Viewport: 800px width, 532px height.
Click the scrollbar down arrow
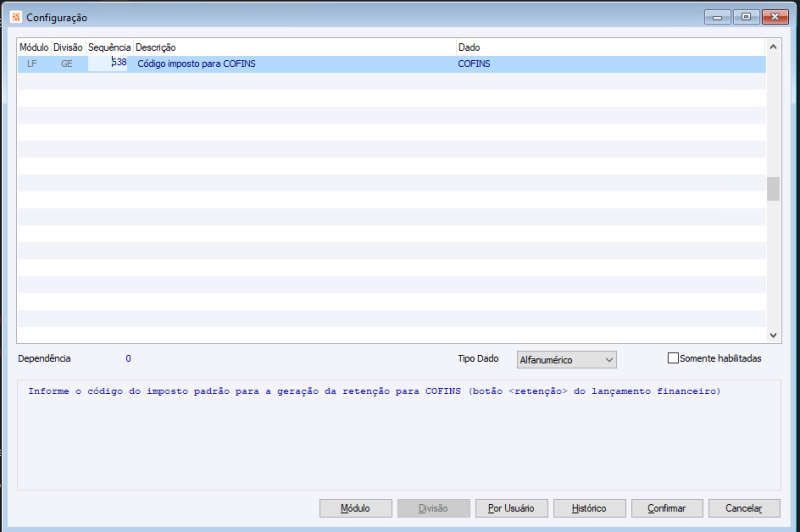pyautogui.click(x=773, y=335)
